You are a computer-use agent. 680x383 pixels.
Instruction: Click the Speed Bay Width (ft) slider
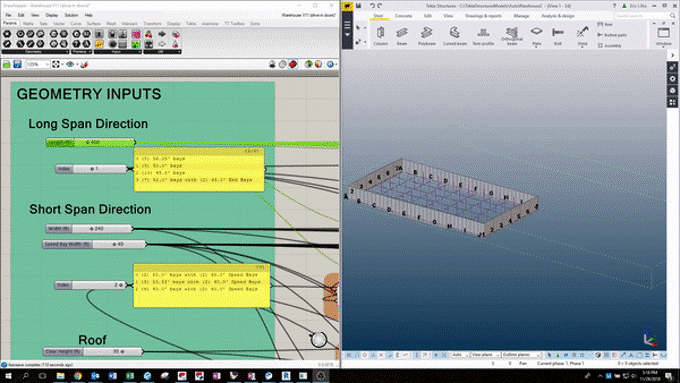point(94,244)
